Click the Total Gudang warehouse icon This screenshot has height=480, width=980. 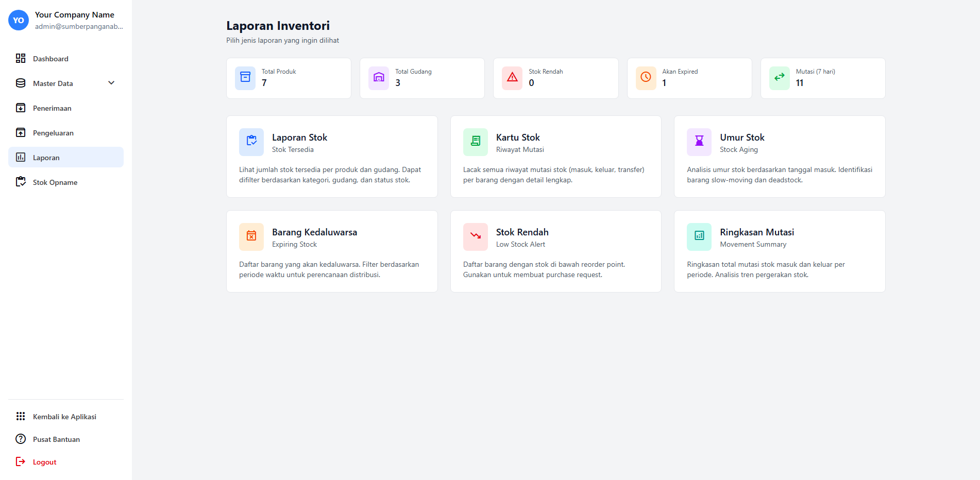coord(379,78)
